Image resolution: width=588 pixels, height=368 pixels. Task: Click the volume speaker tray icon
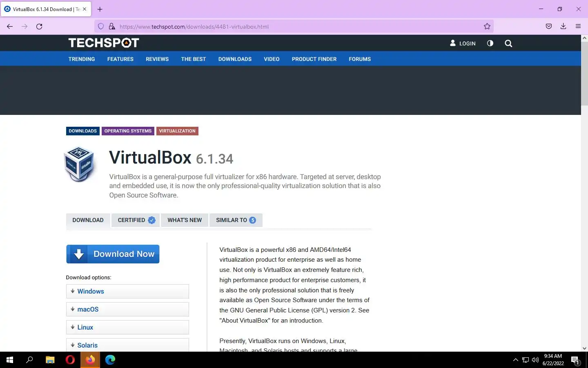[x=535, y=360]
